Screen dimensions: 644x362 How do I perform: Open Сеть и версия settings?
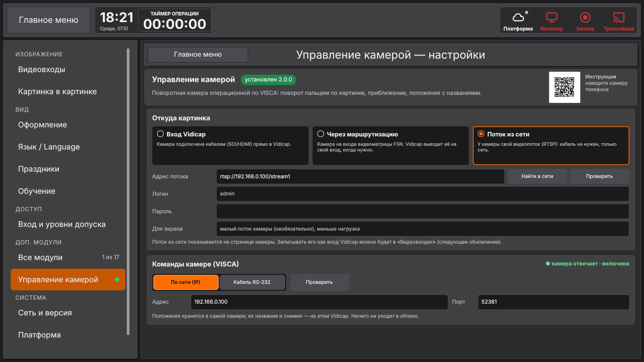coord(68,313)
